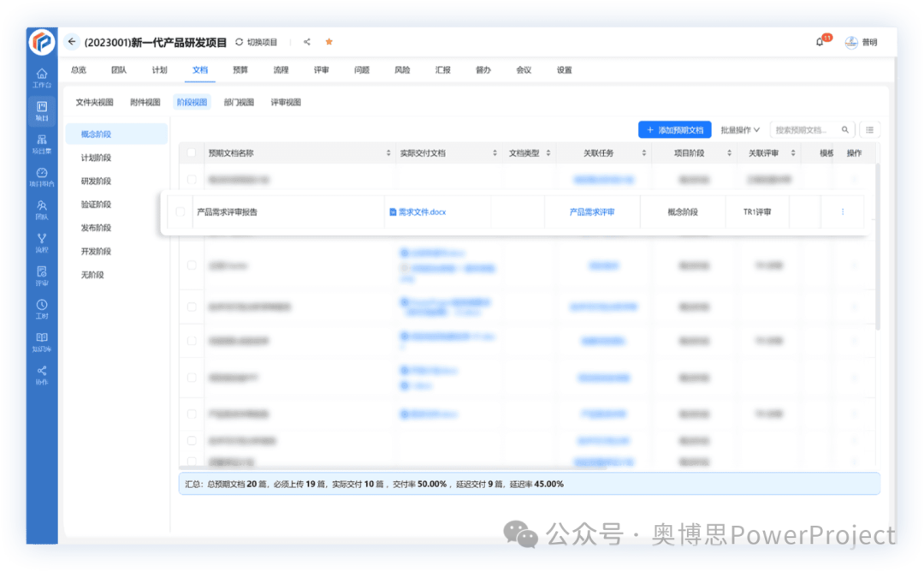This screenshot has height=572, width=924.
Task: Click the 团队 icon in the left sidebar
Action: click(40, 208)
